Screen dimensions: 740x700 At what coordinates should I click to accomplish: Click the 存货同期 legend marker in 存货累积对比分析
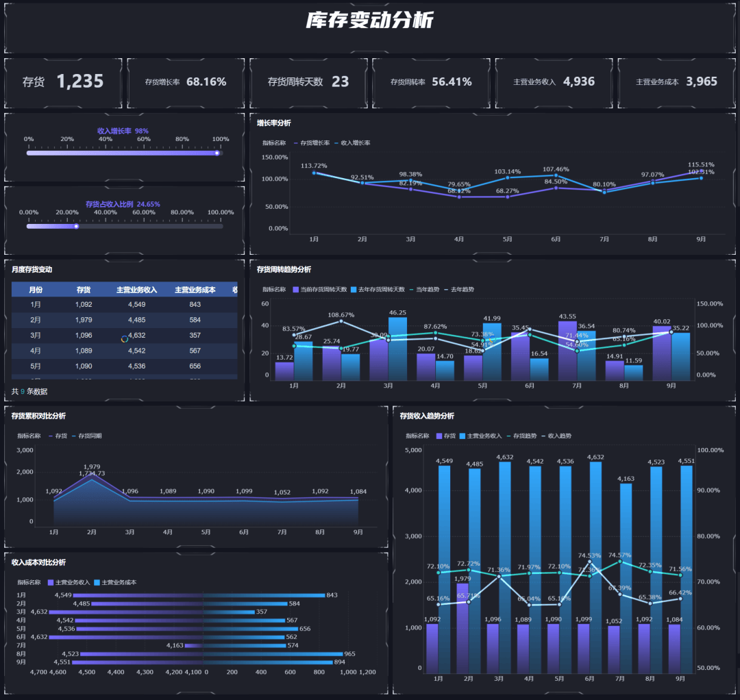click(x=73, y=436)
